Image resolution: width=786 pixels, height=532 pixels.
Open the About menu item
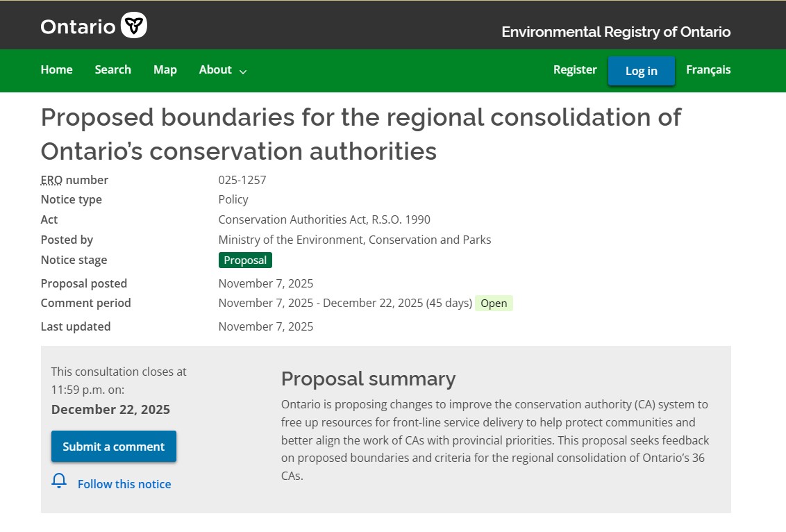[215, 69]
